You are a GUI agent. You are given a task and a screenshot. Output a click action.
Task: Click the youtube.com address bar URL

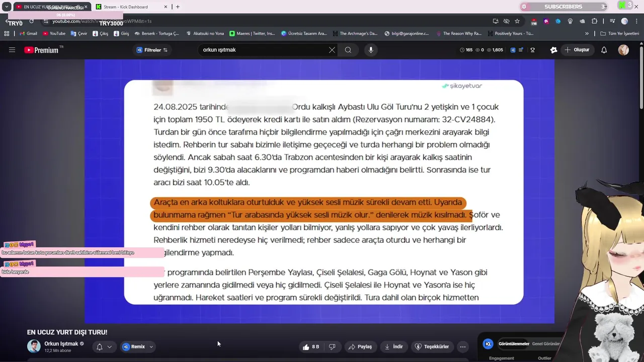tap(102, 21)
